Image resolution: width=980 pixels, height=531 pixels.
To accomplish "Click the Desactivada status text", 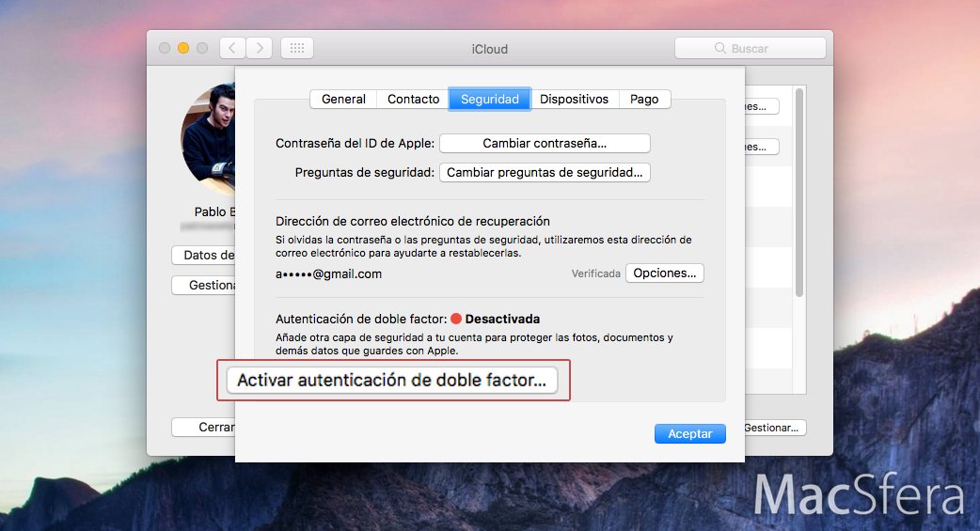I will click(x=502, y=319).
